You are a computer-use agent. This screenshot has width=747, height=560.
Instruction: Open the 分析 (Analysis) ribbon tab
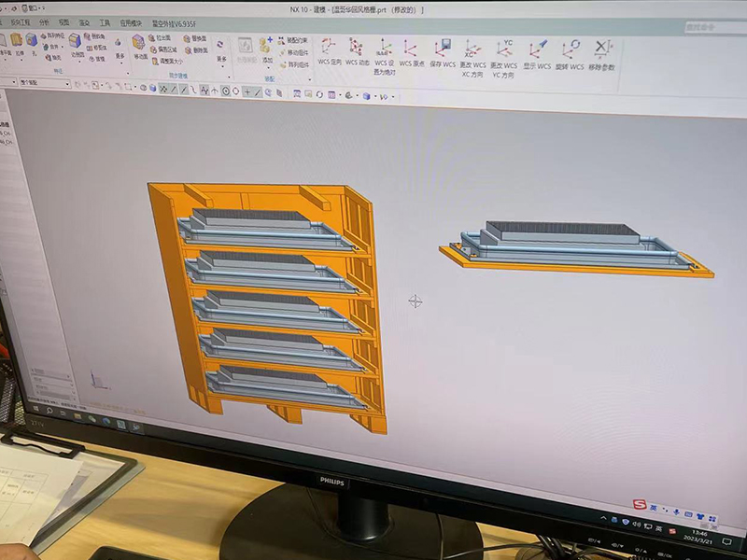[44, 20]
